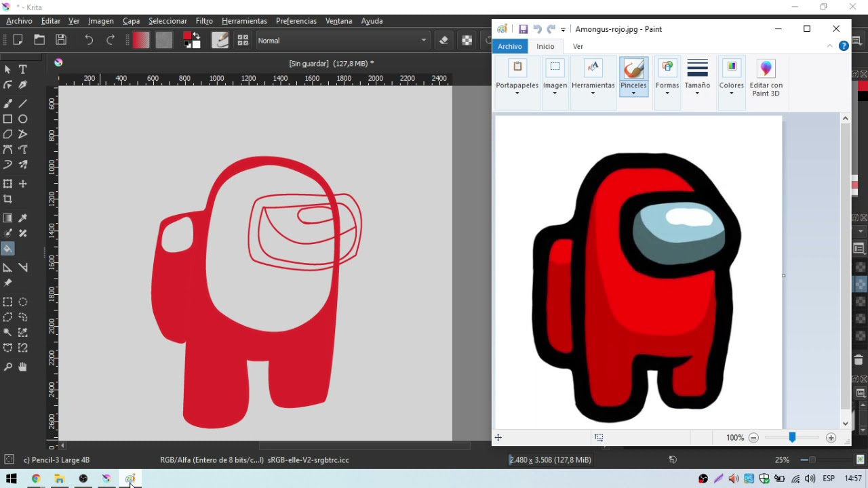Click the Paint zoom slider handle
868x488 pixels.
(x=792, y=438)
